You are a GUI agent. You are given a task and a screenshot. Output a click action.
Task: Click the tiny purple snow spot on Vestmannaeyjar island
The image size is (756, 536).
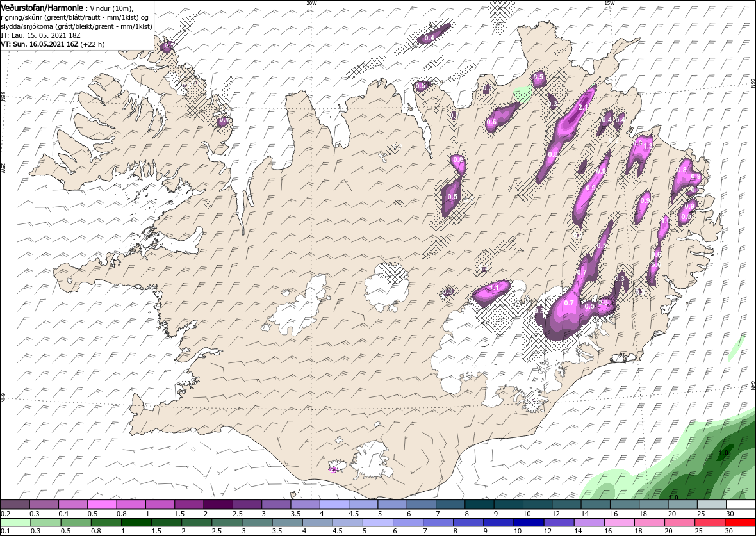pos(333,469)
